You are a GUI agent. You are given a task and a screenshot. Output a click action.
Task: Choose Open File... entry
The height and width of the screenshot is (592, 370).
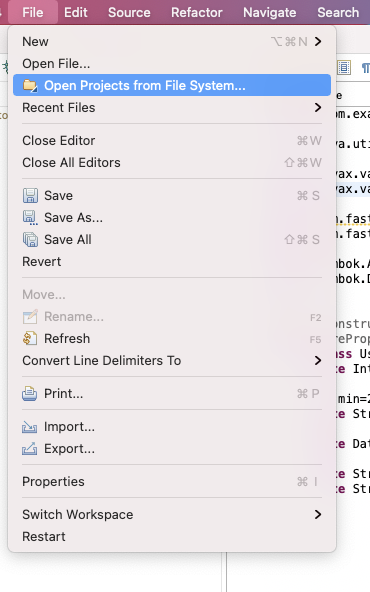coord(172,63)
